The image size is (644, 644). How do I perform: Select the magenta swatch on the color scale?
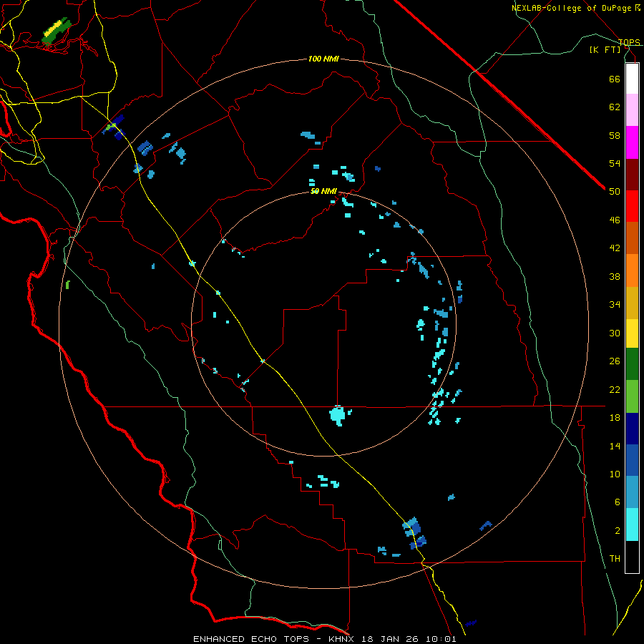pos(632,142)
